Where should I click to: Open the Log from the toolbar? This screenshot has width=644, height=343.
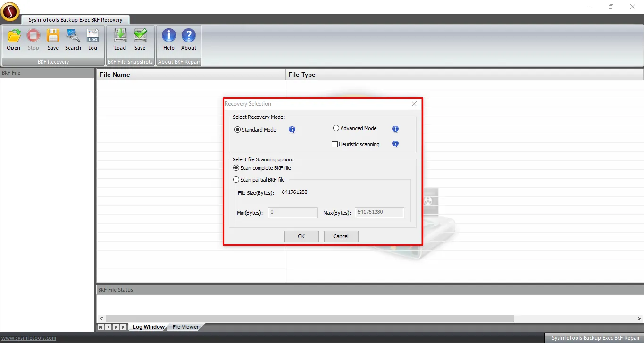(93, 39)
